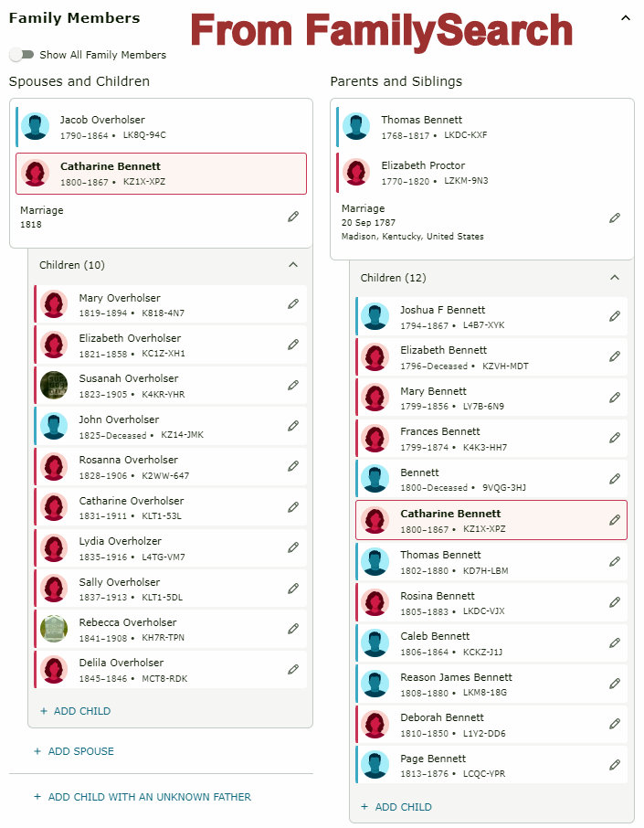644x828 pixels.
Task: Click edit pencil for Jacob and Catharine's marriage
Action: [x=293, y=217]
